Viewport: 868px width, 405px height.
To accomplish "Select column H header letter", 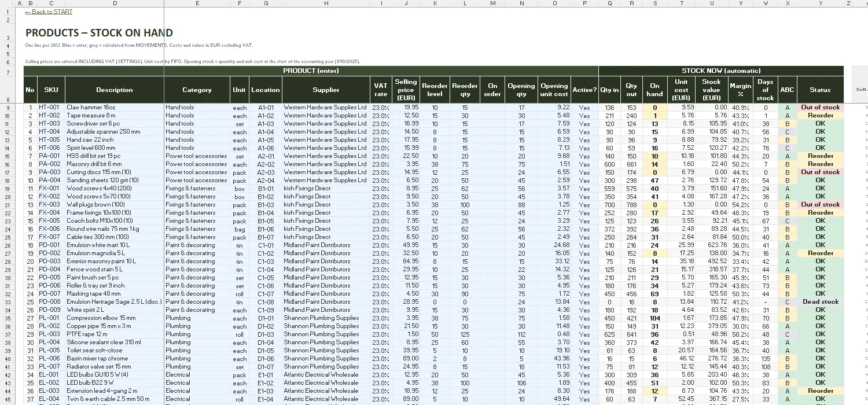I will tap(326, 3).
